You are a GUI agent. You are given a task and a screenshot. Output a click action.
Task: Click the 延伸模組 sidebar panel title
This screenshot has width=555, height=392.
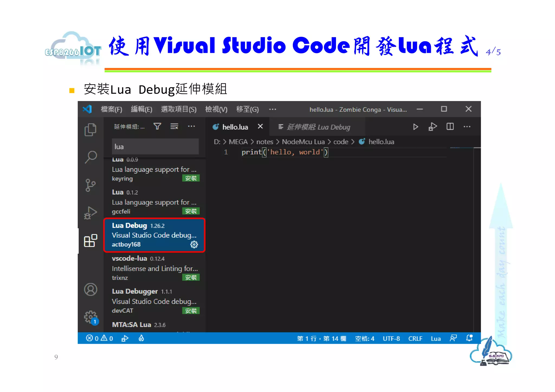click(129, 127)
